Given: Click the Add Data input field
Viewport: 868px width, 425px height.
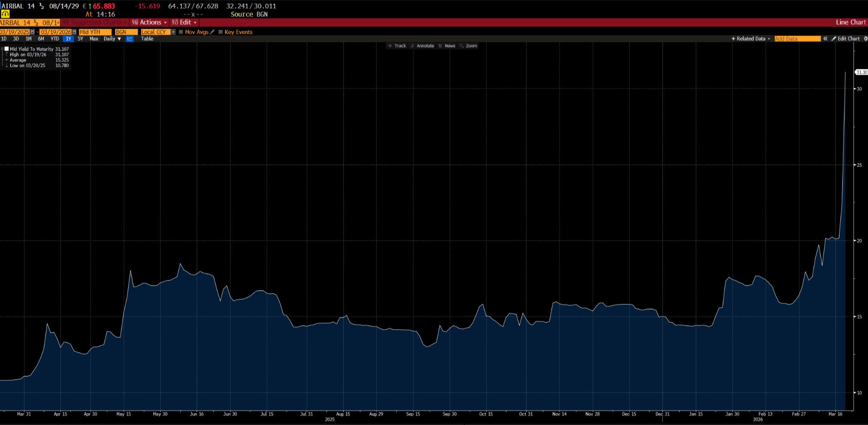Looking at the screenshot, I should click(797, 39).
